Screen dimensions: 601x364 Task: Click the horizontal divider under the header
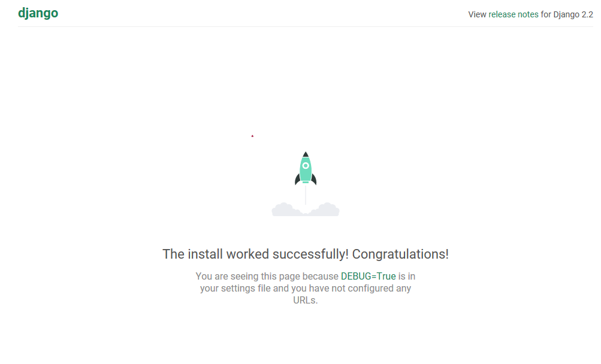click(306, 26)
